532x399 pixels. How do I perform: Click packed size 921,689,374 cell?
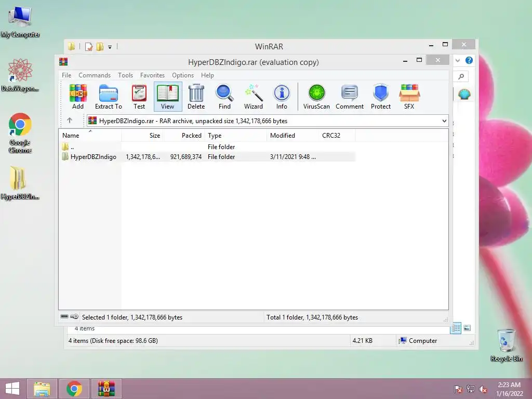point(186,157)
